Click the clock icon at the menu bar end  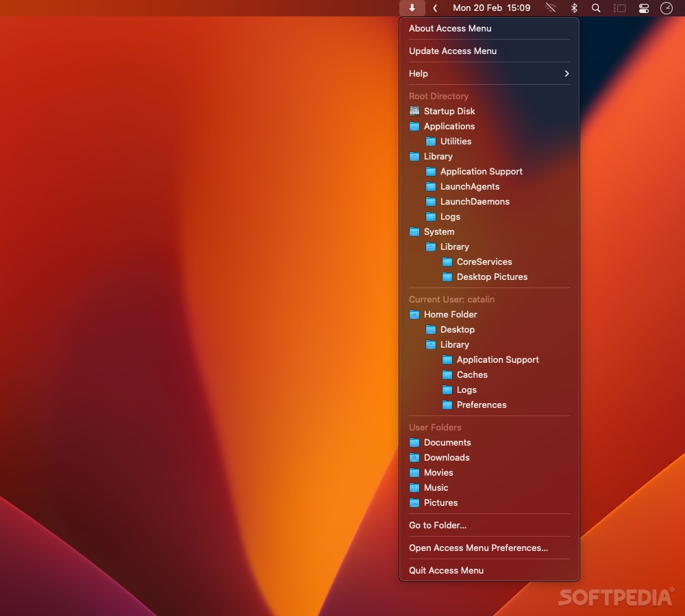tap(667, 8)
